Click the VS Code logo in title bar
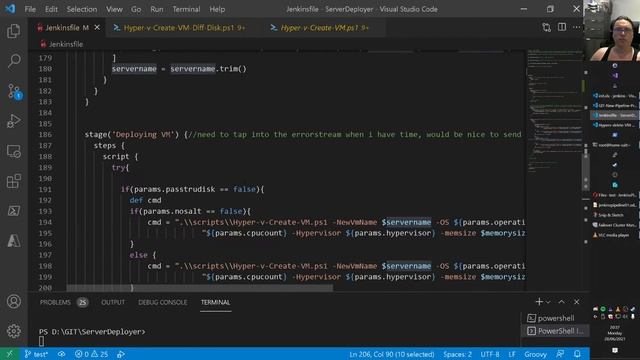This screenshot has width=640, height=360. coord(10,9)
